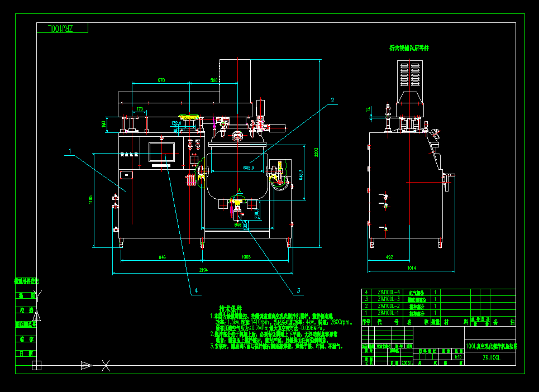Click callout number 2 leader label

coord(332,101)
